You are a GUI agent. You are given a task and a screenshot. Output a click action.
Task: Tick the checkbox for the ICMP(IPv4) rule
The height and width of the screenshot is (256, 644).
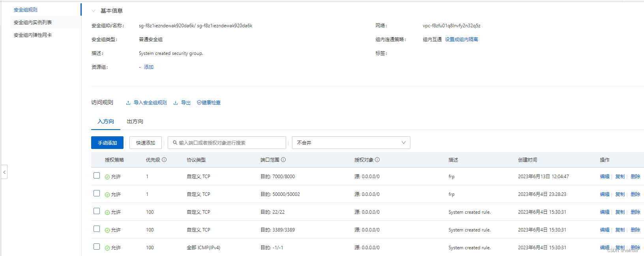coord(97,247)
